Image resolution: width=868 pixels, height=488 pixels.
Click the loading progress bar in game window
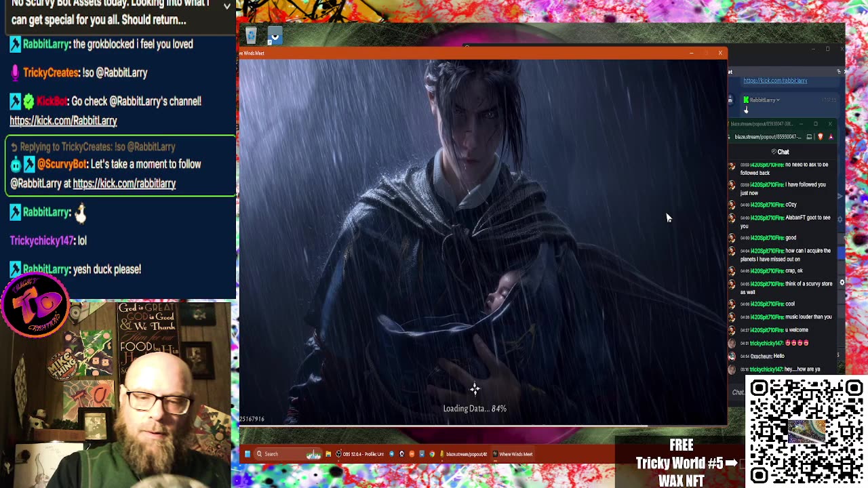(x=483, y=425)
